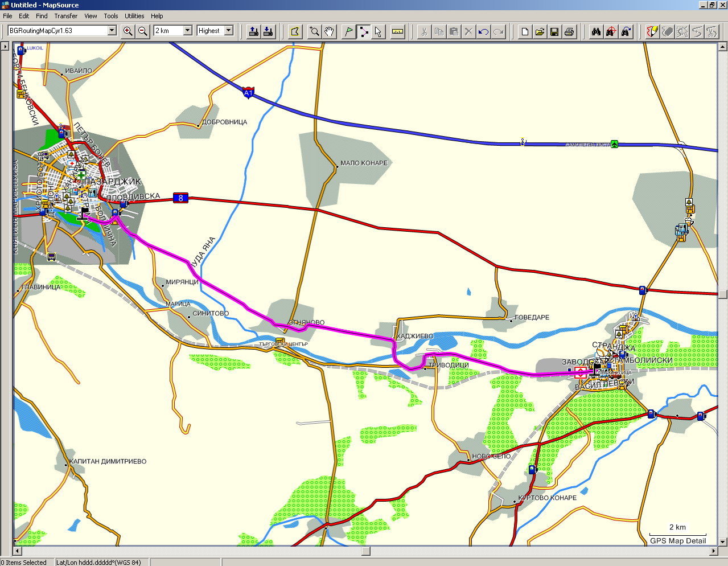
Task: Click the Print icon
Action: click(569, 31)
